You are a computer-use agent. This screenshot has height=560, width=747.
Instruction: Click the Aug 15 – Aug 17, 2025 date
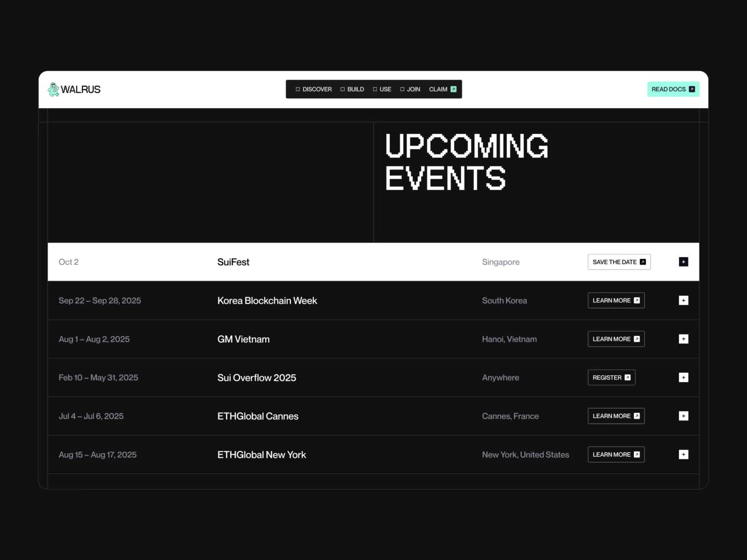(98, 455)
